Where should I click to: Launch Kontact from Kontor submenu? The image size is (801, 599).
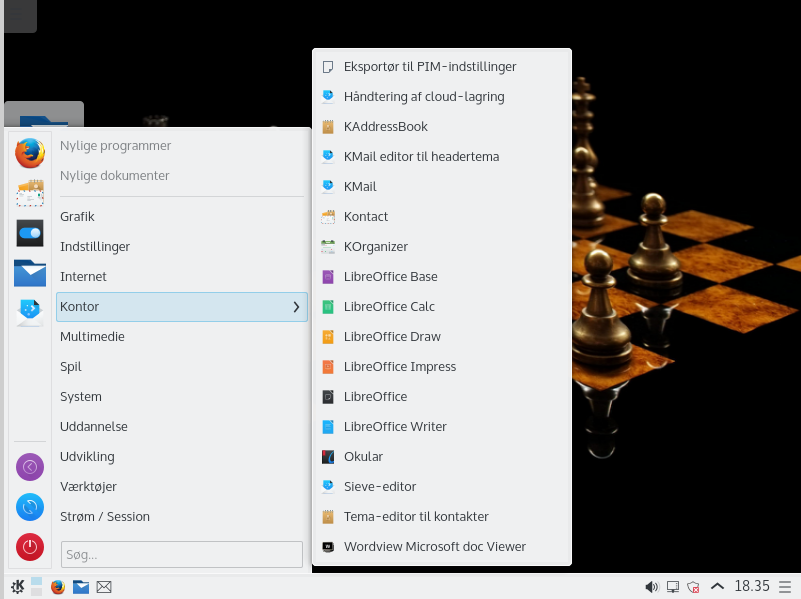[442, 217]
